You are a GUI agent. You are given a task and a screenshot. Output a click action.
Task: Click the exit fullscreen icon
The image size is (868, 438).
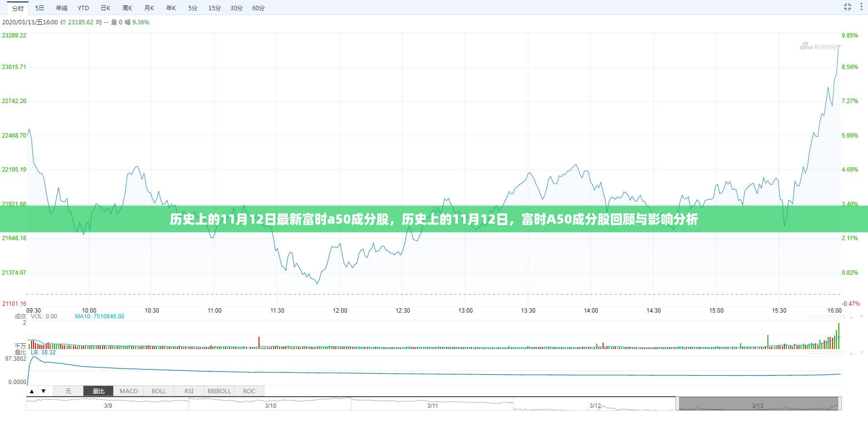pos(848,7)
